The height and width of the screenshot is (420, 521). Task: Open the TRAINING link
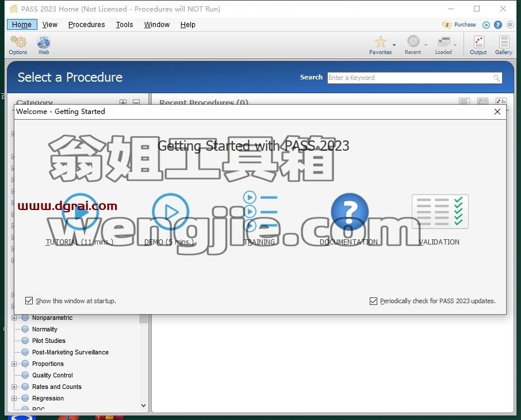click(259, 242)
